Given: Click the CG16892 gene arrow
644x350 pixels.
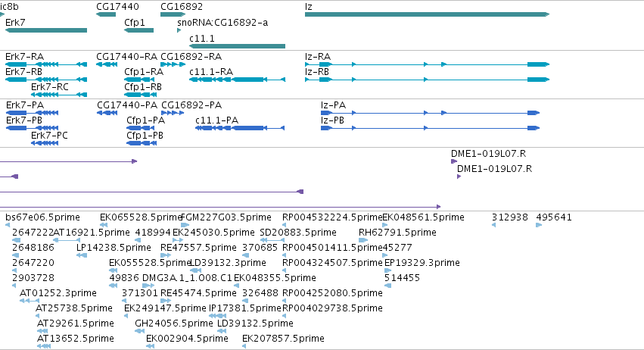Looking at the screenshot, I should click(x=173, y=15).
